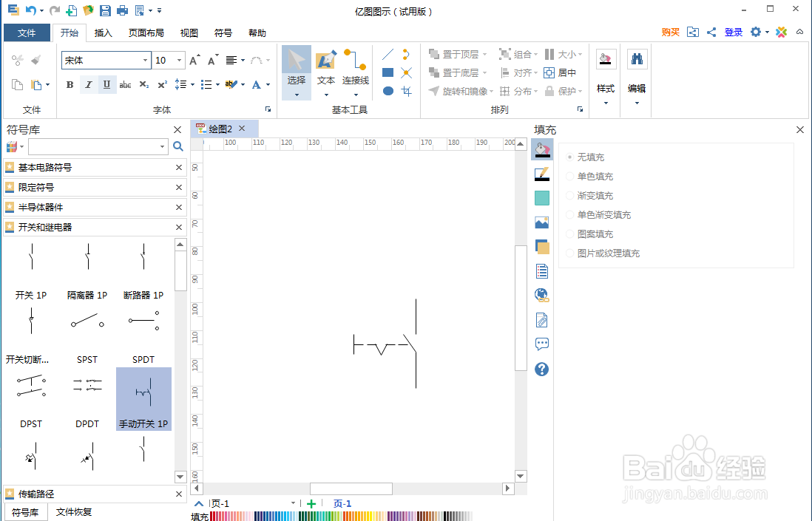Open the layers pane icon in sidebar

click(541, 247)
